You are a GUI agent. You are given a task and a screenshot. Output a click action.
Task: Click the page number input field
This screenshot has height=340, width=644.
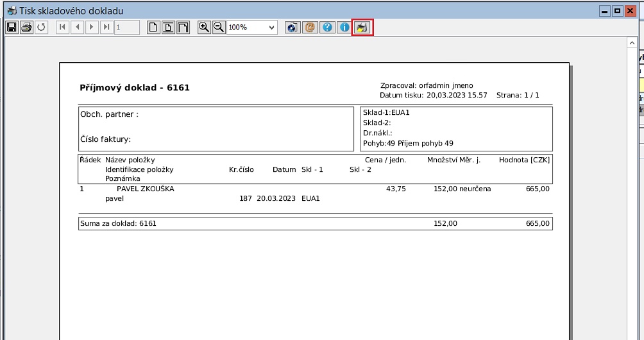coord(126,28)
